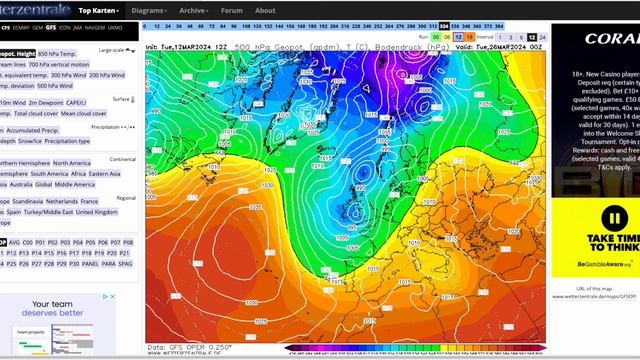Open the Top Karten dropdown menu
Image resolution: width=640 pixels, height=360 pixels.
[x=98, y=11]
